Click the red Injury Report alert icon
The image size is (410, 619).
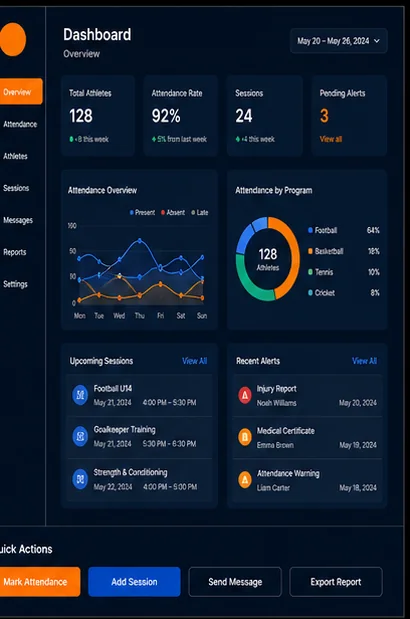tap(245, 395)
